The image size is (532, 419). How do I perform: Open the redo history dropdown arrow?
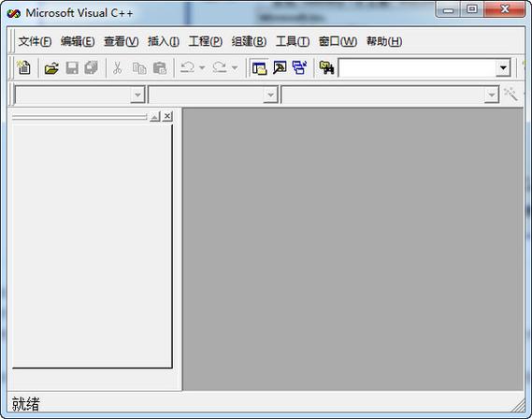pyautogui.click(x=235, y=67)
